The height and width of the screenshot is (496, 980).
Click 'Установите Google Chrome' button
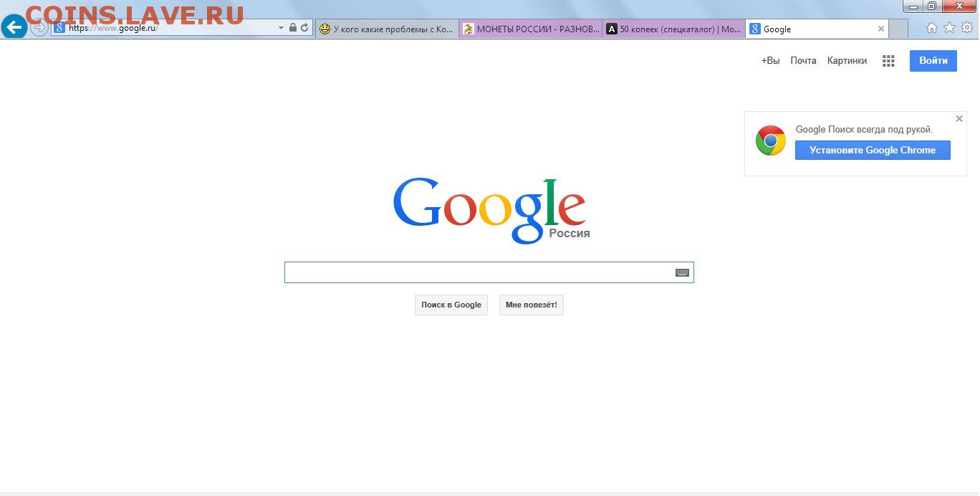pyautogui.click(x=873, y=150)
